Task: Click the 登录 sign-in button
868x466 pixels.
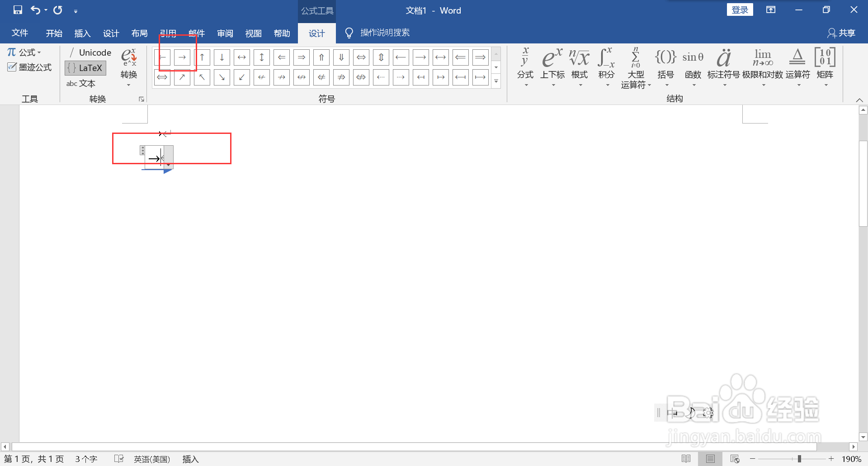Action: point(740,10)
